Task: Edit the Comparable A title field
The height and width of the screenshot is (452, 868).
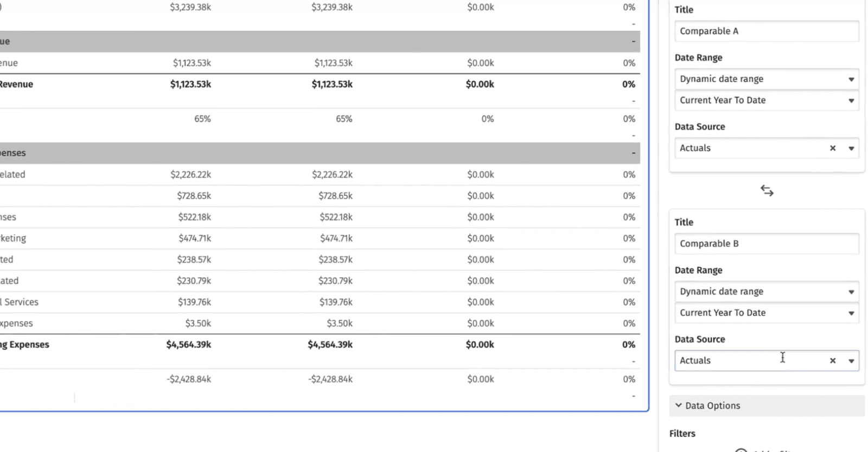Action: click(x=766, y=31)
